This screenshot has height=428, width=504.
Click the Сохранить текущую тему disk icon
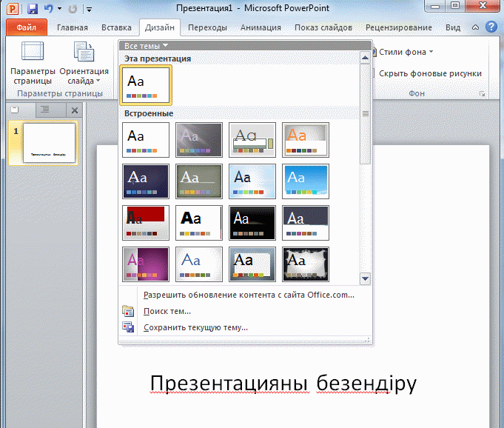point(129,327)
